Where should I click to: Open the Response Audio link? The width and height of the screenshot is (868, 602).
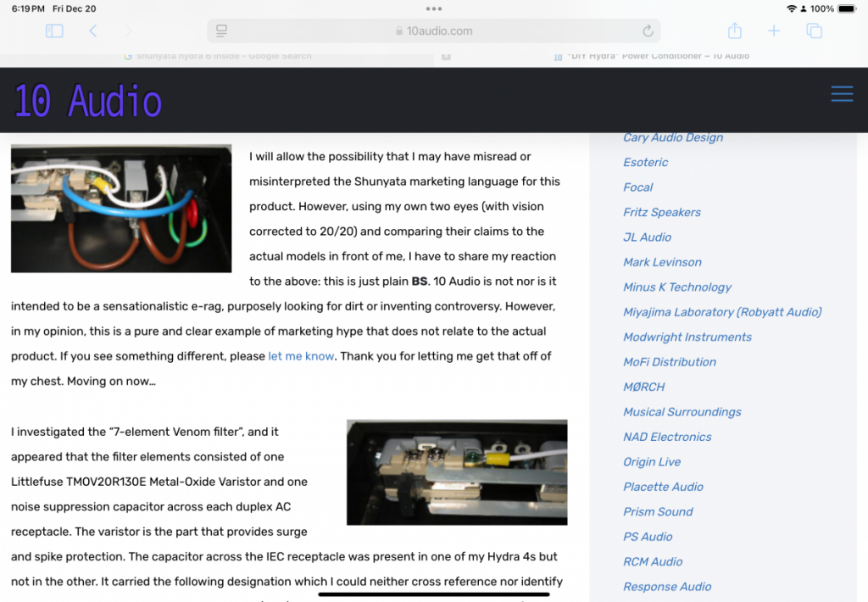coord(668,586)
